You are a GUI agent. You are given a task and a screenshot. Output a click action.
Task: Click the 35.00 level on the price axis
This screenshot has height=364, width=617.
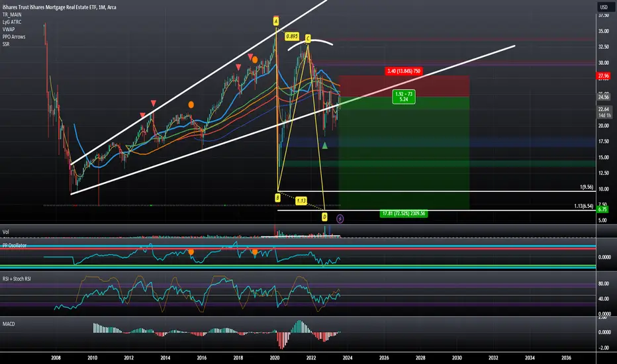(x=603, y=31)
